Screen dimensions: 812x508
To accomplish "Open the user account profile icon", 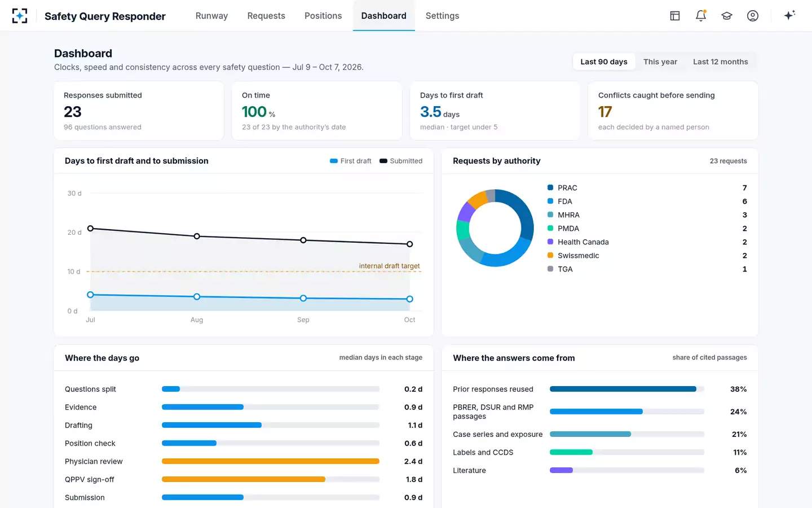I will click(753, 16).
